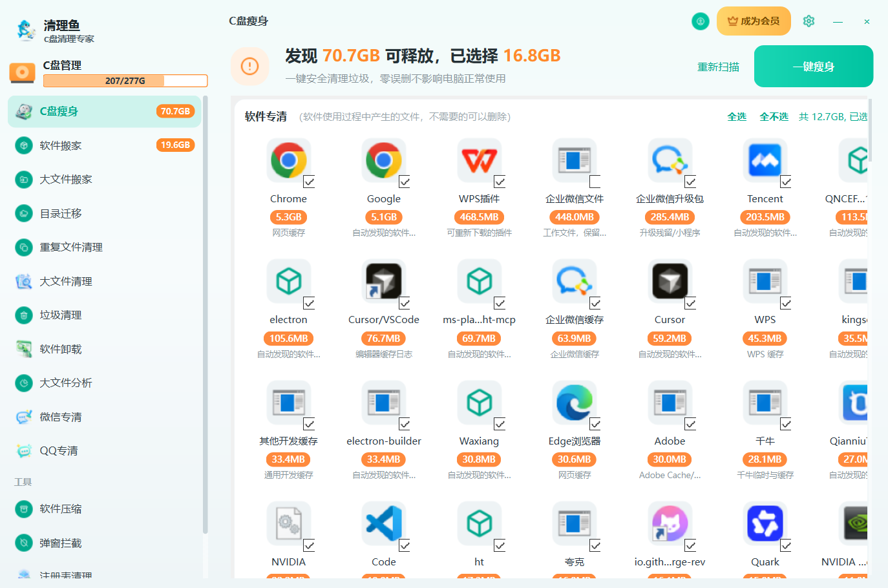Click the WPS cache icon
Screen dimensions: 888x588
click(x=765, y=281)
